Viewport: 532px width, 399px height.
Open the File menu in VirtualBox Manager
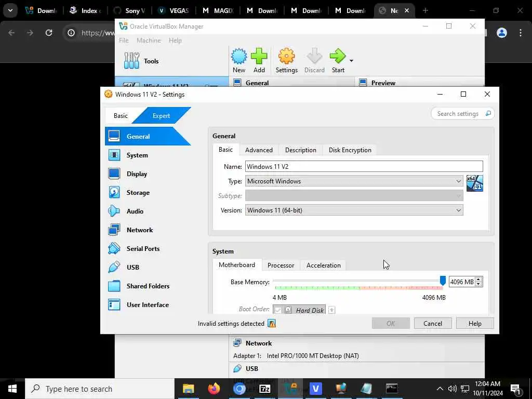[124, 41]
